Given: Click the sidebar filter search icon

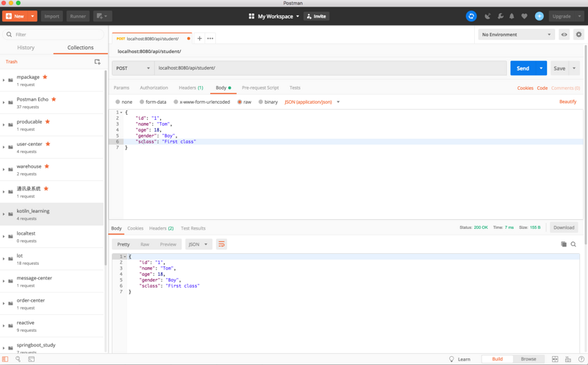Looking at the screenshot, I should pos(9,35).
